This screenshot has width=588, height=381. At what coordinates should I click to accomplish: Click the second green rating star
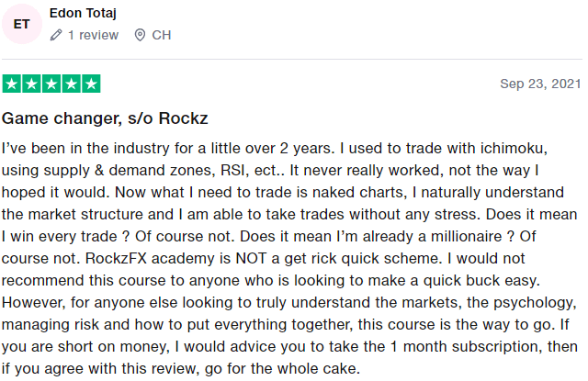[x=31, y=84]
